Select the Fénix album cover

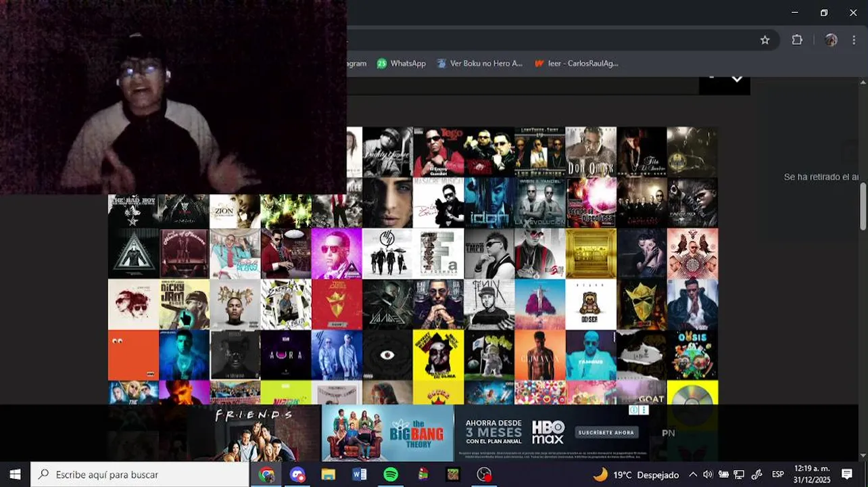489,304
